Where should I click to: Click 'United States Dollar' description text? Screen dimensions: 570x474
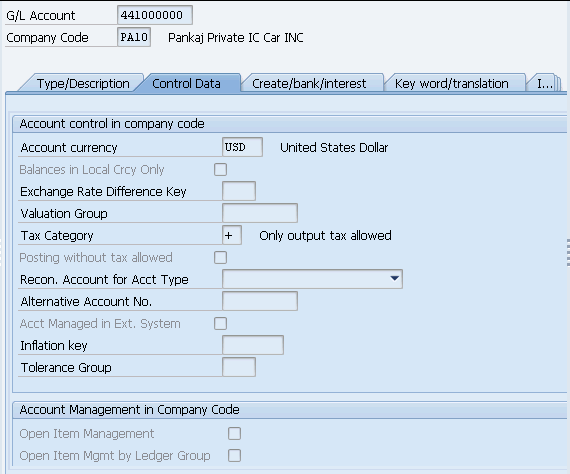click(x=334, y=147)
